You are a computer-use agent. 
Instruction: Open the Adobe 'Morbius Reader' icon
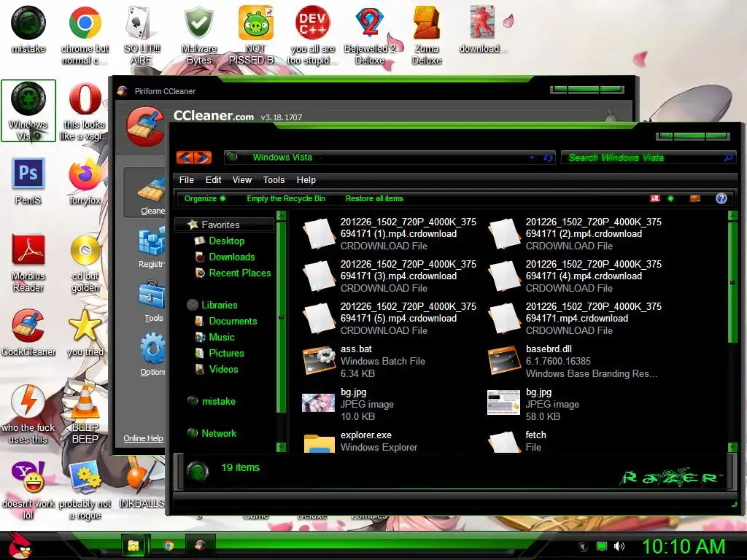click(28, 262)
